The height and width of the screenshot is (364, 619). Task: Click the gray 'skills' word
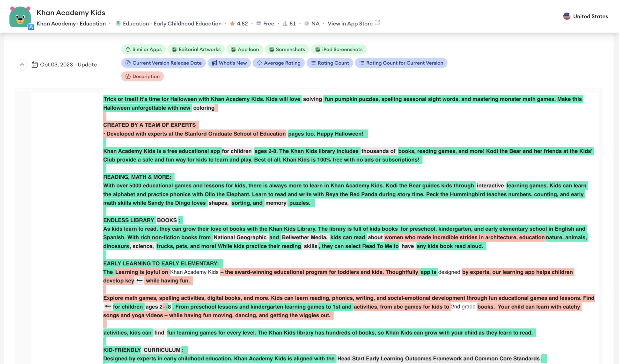(310, 246)
